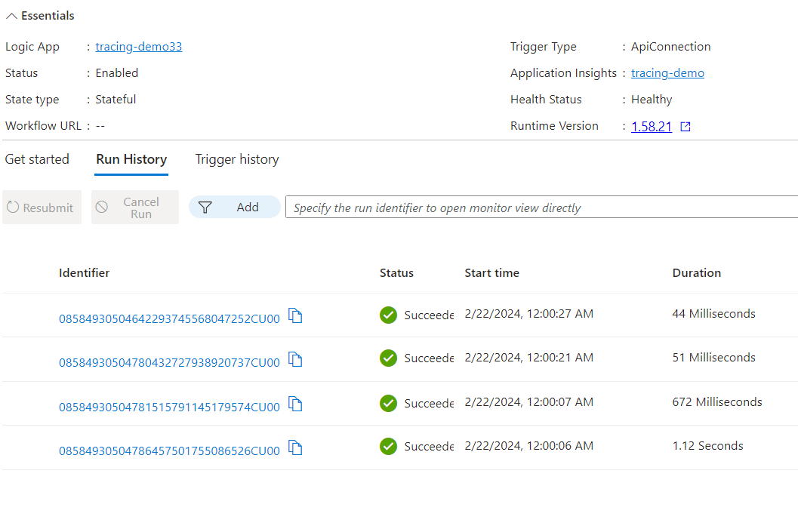Image resolution: width=798 pixels, height=532 pixels.
Task: Open the Trigger history tab
Action: point(237,159)
